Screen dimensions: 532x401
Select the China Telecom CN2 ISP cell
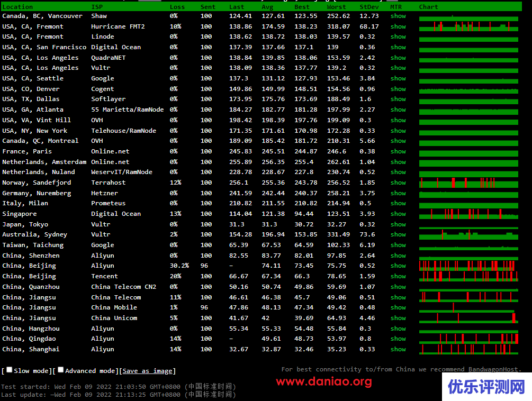pyautogui.click(x=123, y=286)
